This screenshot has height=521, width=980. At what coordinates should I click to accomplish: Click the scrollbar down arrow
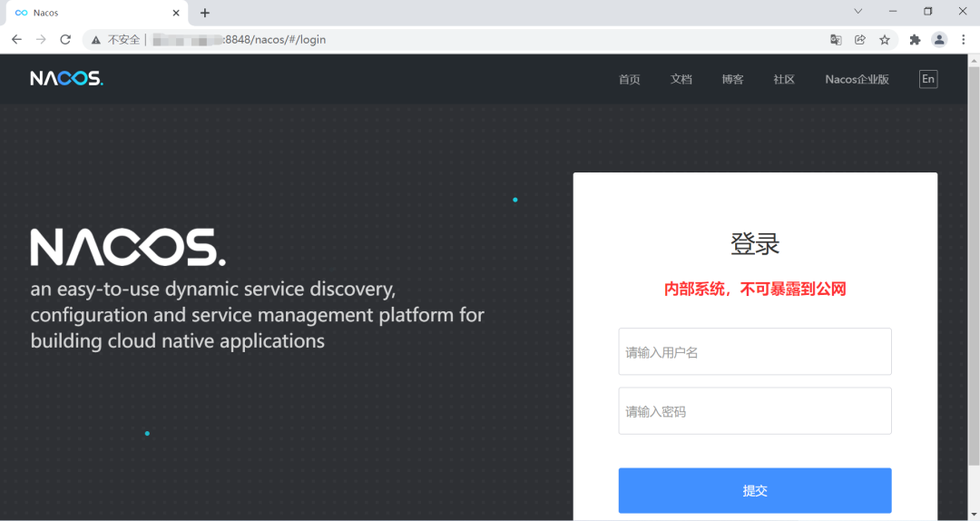click(x=974, y=515)
